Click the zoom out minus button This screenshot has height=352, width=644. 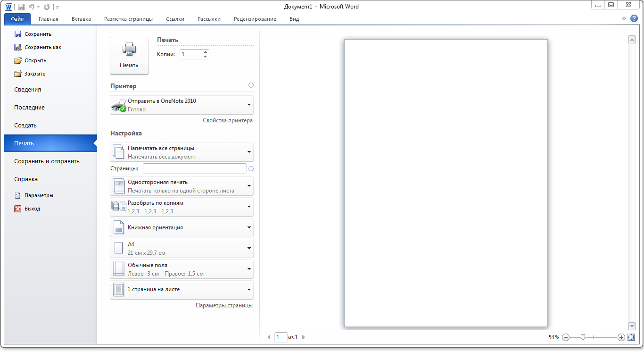pyautogui.click(x=566, y=337)
